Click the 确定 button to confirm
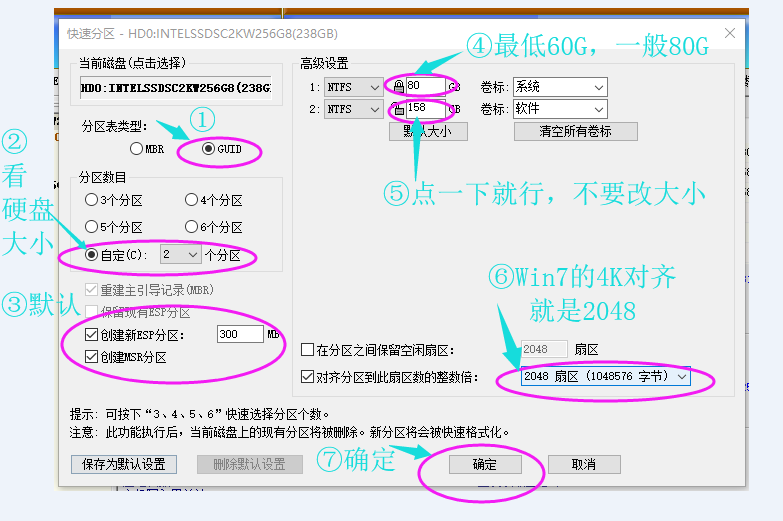Viewport: 783px width, 521px height. click(x=484, y=465)
